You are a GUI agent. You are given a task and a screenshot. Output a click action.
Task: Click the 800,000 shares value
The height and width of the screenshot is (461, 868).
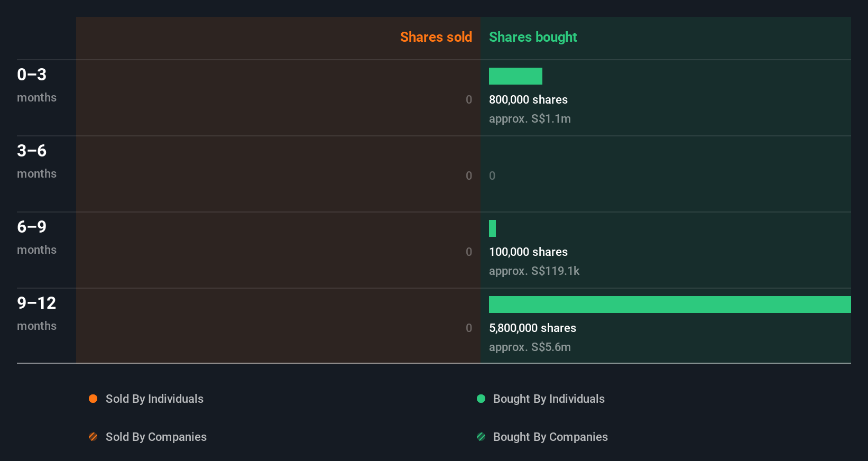tap(528, 99)
